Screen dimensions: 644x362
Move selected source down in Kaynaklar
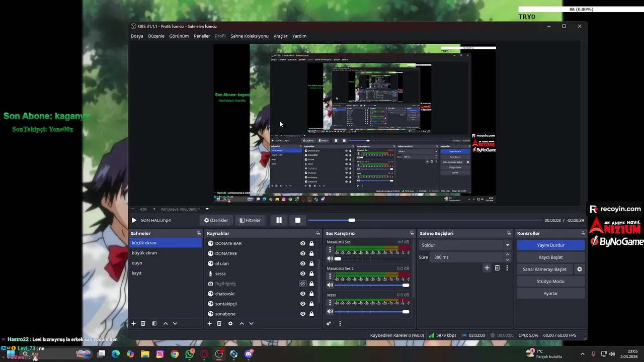pyautogui.click(x=251, y=323)
